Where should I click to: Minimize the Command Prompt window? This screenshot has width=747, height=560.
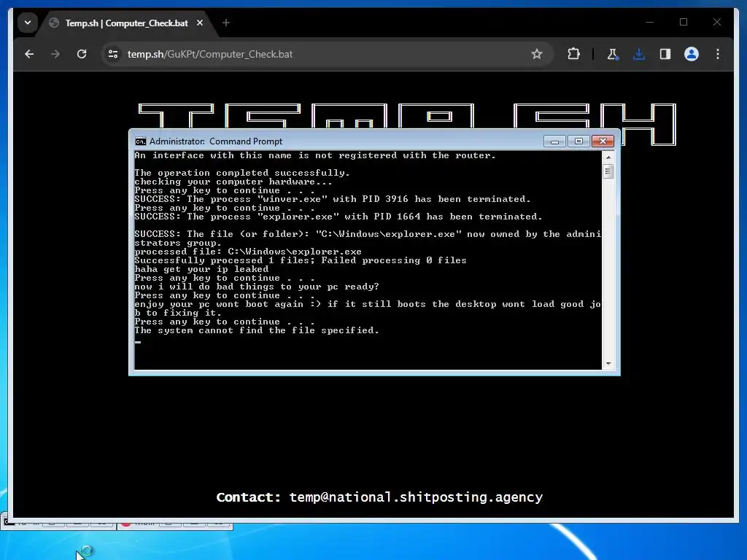pyautogui.click(x=554, y=141)
